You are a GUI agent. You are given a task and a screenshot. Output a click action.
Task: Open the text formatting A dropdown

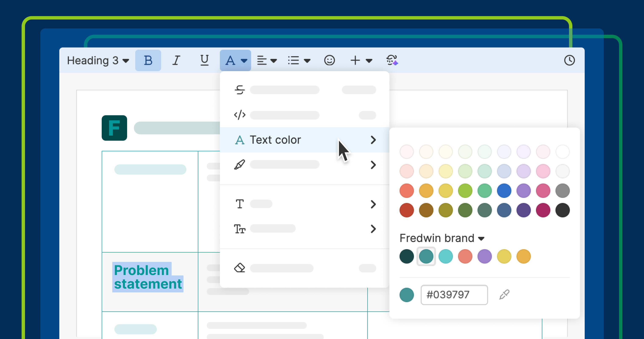tap(235, 60)
